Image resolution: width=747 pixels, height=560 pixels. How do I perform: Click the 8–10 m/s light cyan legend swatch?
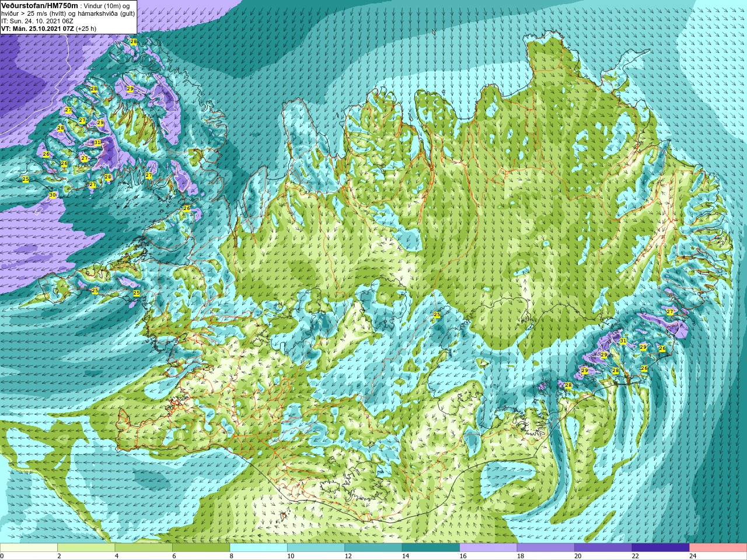point(259,548)
